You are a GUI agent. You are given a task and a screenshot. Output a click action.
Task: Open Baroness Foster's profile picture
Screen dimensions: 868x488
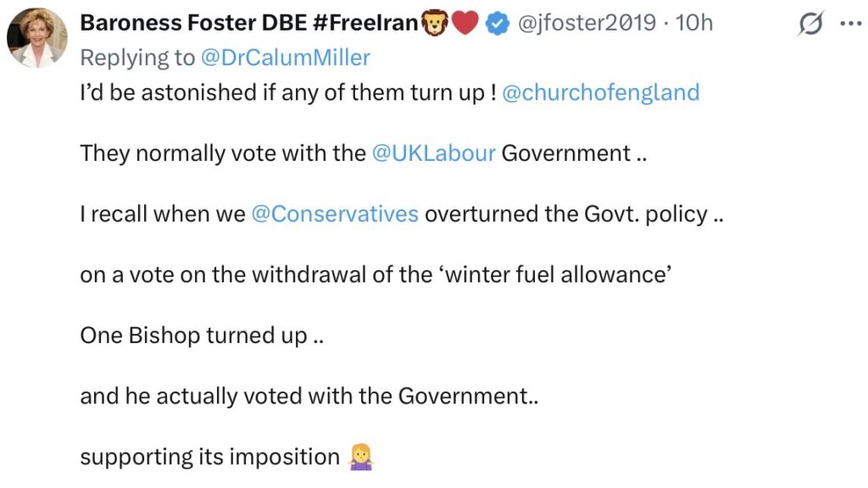point(37,38)
